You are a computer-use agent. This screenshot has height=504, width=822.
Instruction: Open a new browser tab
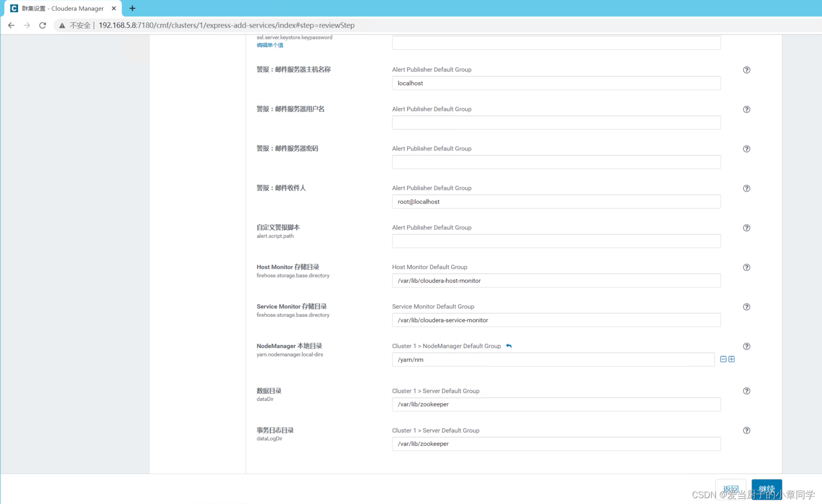click(132, 8)
